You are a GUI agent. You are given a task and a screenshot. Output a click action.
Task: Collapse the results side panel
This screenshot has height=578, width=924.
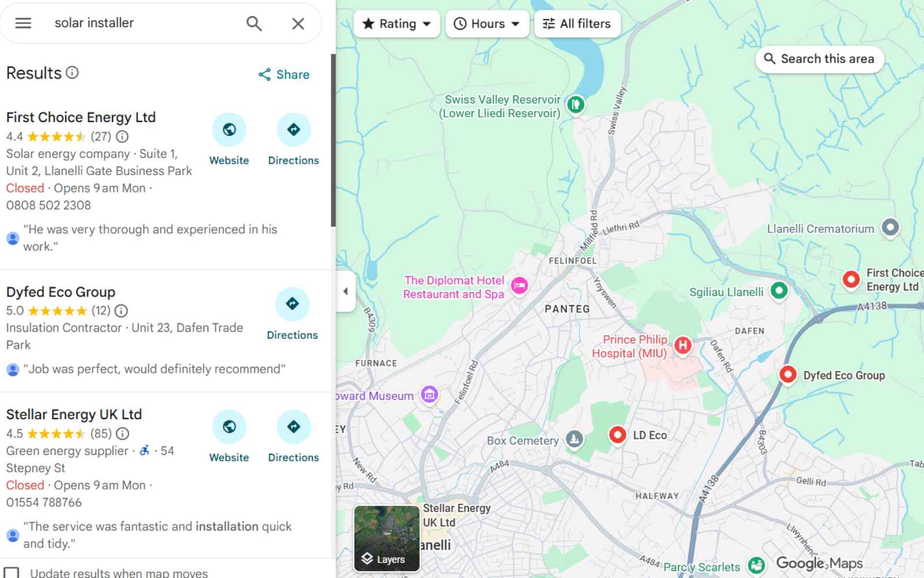345,291
